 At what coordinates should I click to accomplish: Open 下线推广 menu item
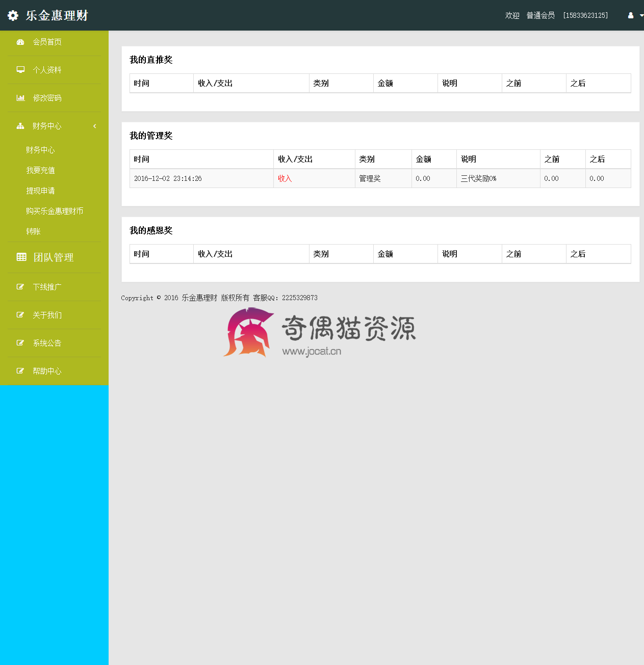[47, 287]
